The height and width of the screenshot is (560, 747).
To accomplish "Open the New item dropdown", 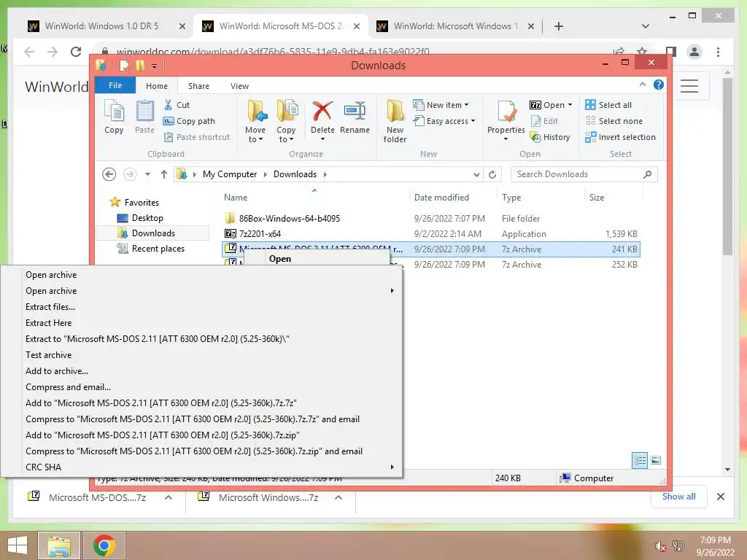I will (441, 105).
